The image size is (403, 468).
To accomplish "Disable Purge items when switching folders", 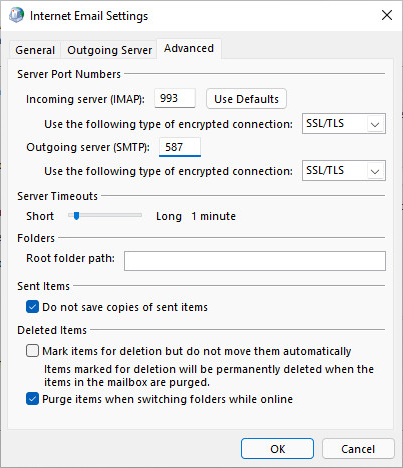I will click(32, 399).
